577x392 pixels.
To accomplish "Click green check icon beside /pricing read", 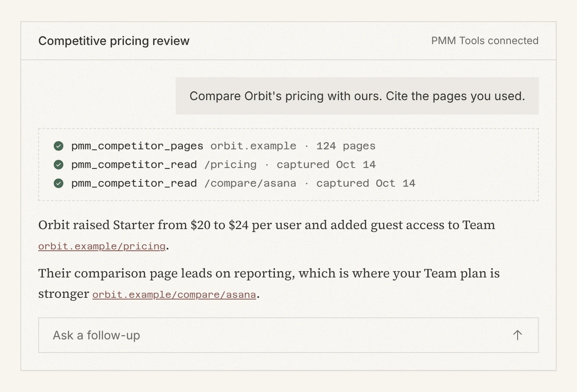I will [59, 165].
